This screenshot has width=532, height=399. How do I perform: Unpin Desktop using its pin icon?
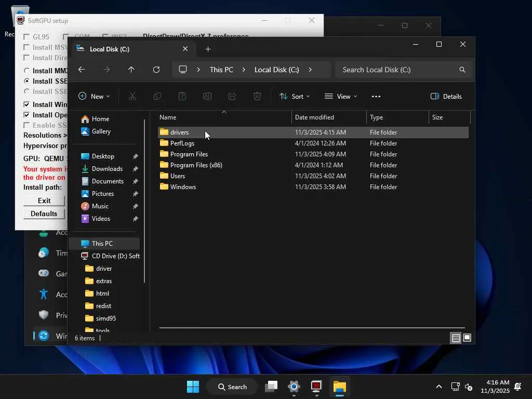point(136,156)
